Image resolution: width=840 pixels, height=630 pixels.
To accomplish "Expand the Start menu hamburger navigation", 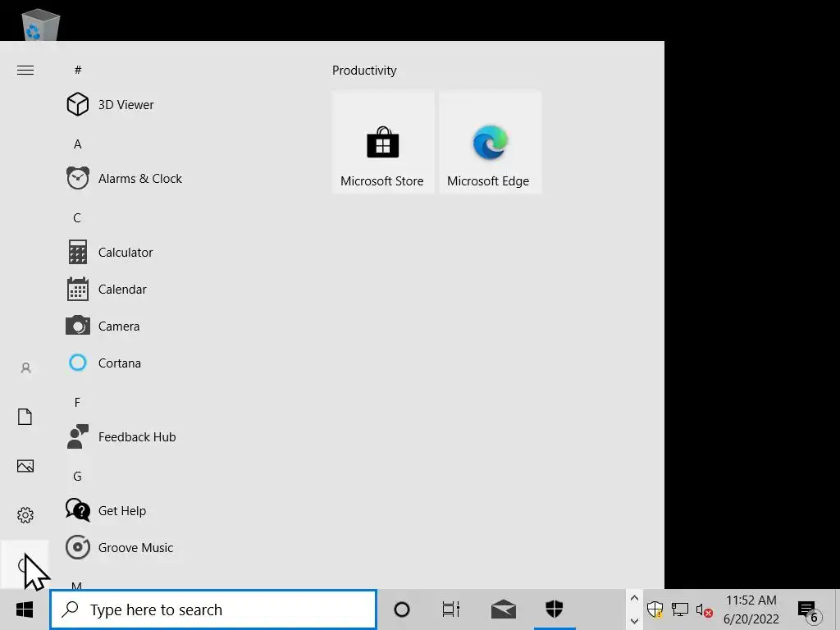I will [25, 71].
